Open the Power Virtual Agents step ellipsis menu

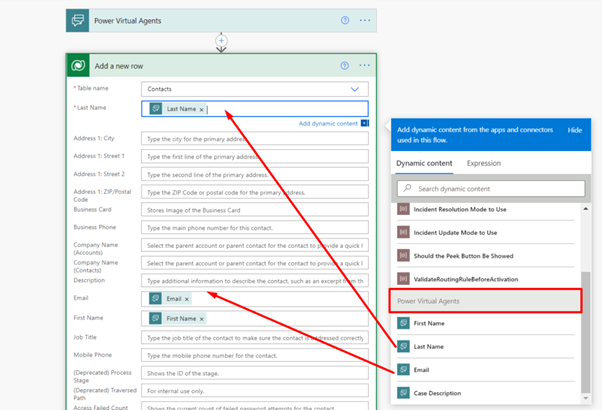[x=365, y=20]
